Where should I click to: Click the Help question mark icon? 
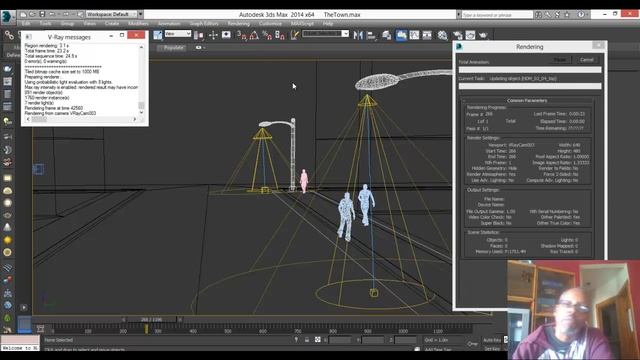pos(581,14)
